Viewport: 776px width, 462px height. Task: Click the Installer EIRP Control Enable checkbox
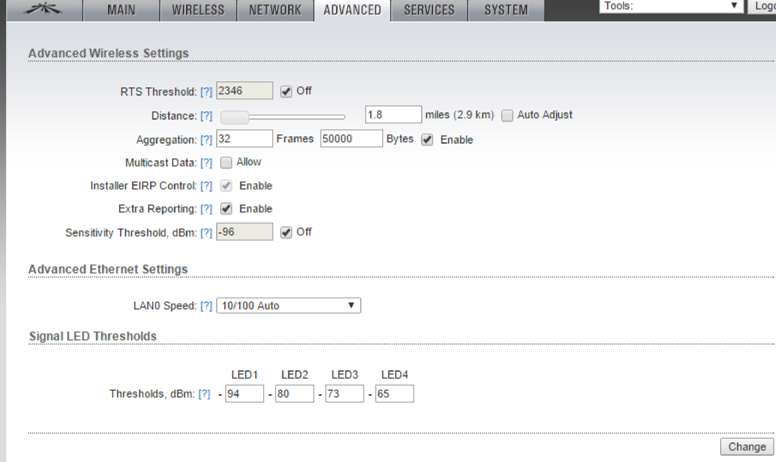226,186
